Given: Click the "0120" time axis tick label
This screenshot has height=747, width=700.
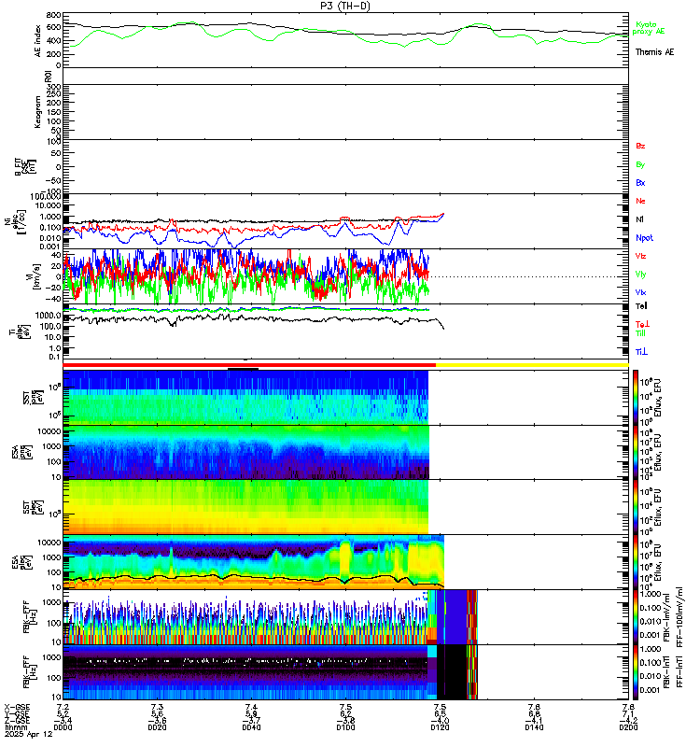Looking at the screenshot, I should (x=440, y=727).
